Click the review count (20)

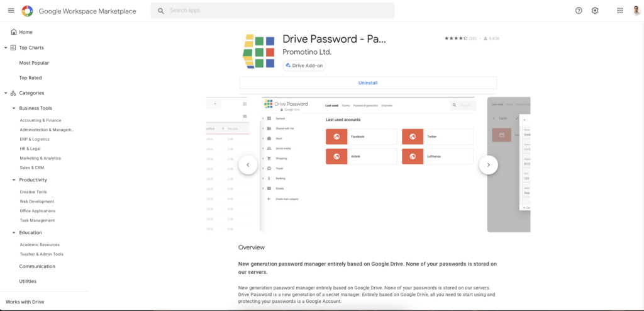tap(473, 38)
